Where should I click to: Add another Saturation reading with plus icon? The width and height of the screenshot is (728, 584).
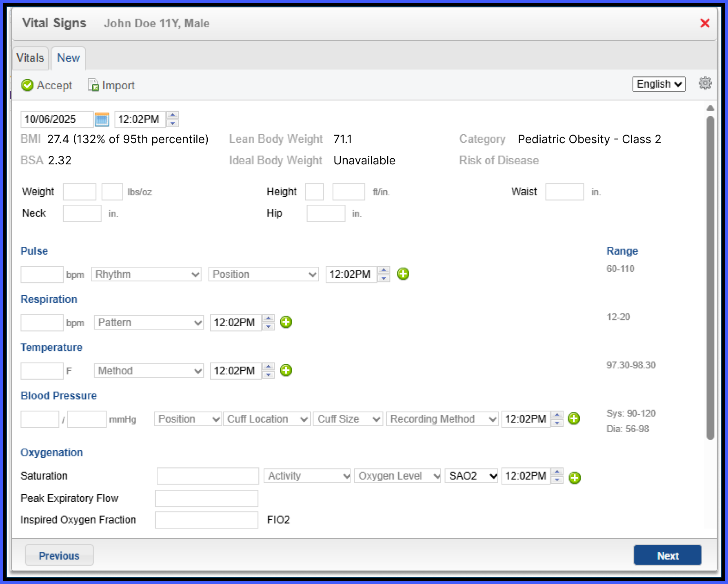tap(575, 478)
